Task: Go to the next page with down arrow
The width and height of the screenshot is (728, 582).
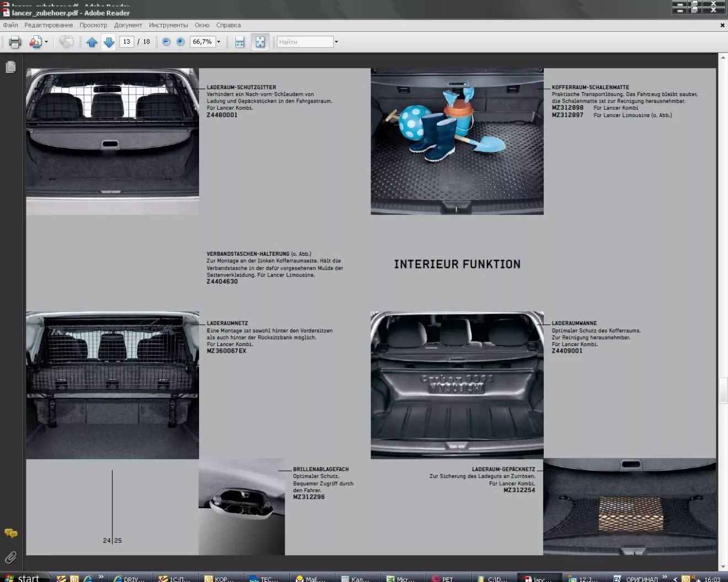Action: point(109,42)
